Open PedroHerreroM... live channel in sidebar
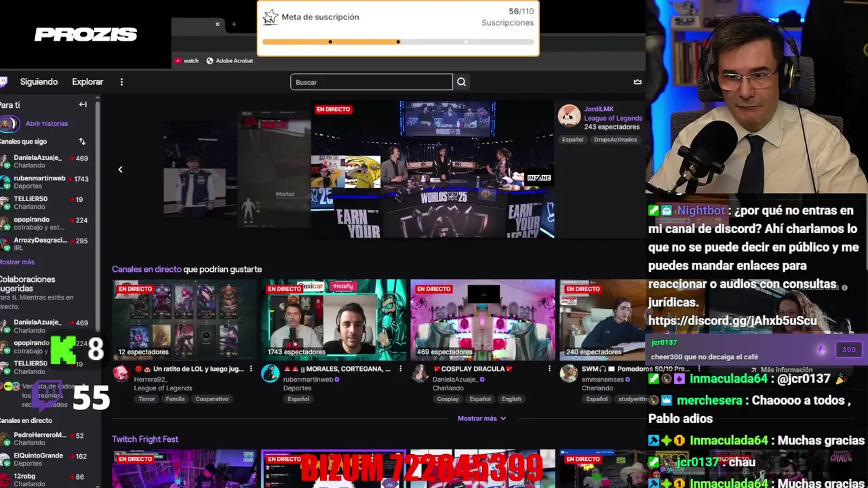868x488 pixels. (45, 439)
